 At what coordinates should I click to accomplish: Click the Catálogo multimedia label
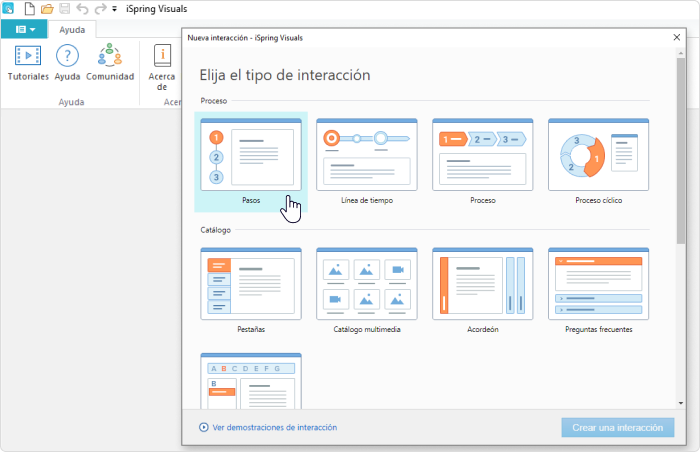tap(367, 330)
